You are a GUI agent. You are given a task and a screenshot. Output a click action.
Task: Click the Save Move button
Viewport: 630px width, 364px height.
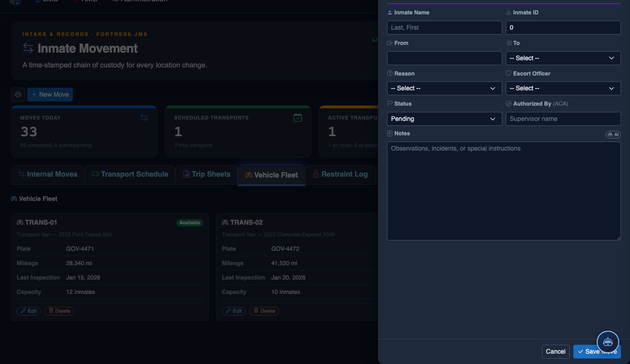(597, 351)
